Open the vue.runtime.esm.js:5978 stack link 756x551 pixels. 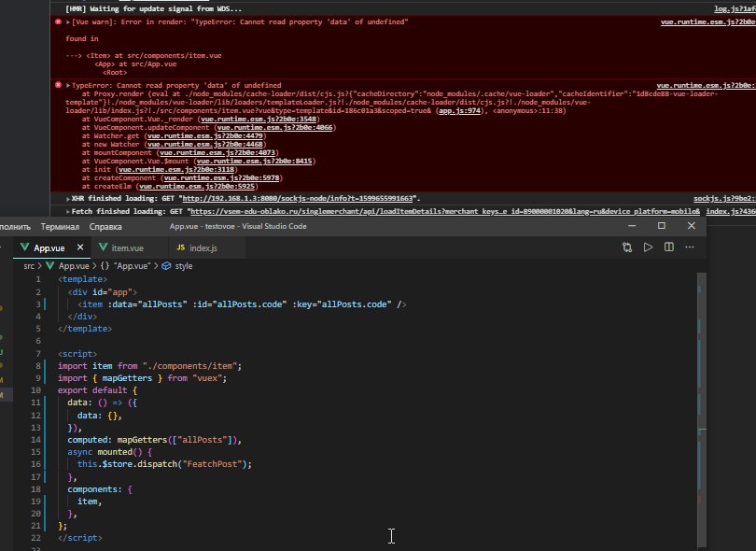(221, 178)
